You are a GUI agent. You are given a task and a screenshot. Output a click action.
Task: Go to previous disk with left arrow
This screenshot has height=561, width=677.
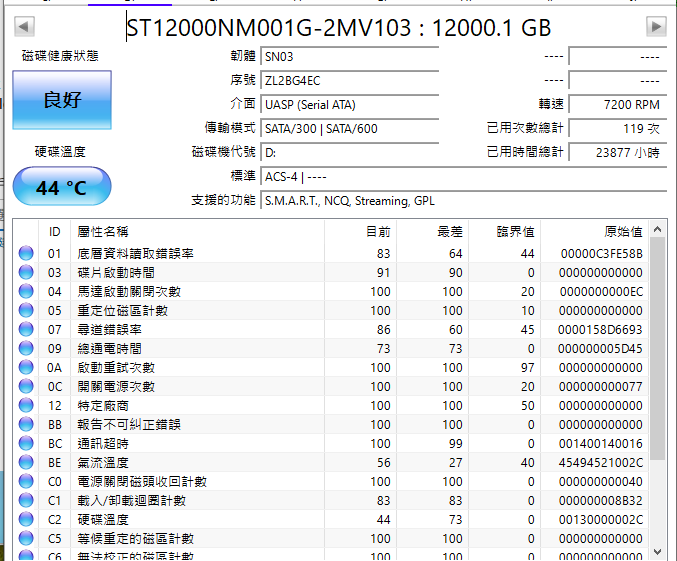click(x=24, y=27)
